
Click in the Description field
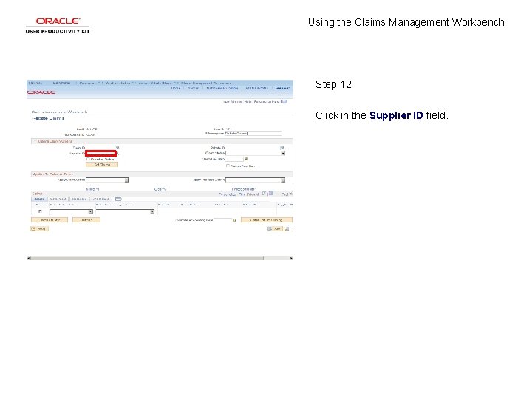[x=253, y=133]
